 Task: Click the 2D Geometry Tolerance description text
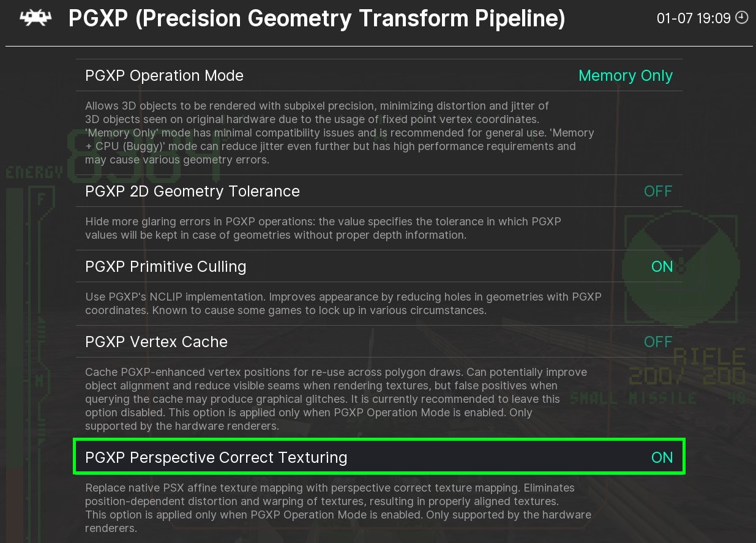click(323, 228)
